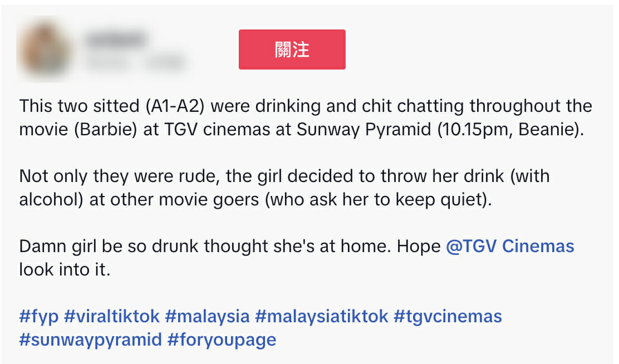Open the #tgvcinemas hashtag
619x364 pixels.
(x=448, y=316)
